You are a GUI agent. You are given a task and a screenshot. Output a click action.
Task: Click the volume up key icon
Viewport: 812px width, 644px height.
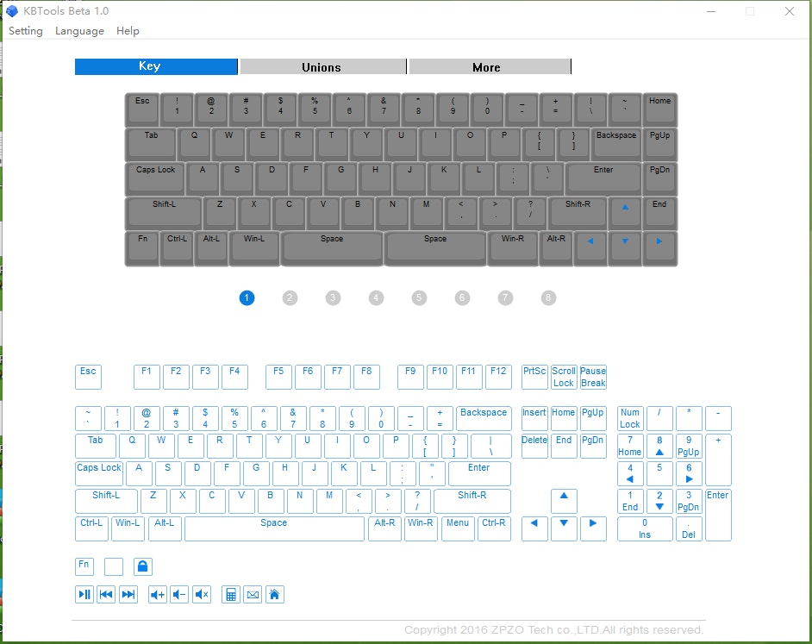158,594
